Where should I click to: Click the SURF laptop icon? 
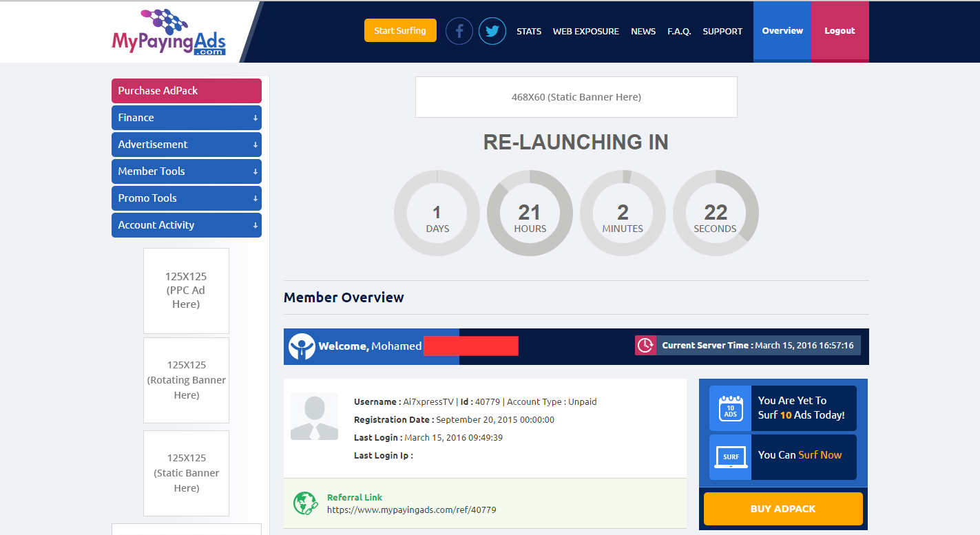(x=731, y=457)
